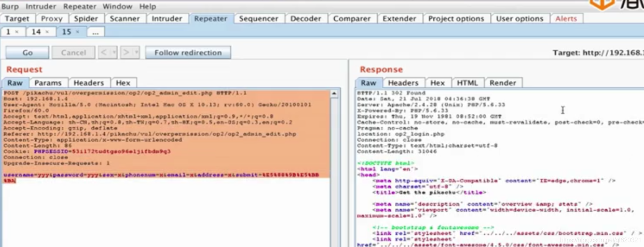The width and height of the screenshot is (644, 247).
Task: Switch to the Proxy tab
Action: (52, 18)
